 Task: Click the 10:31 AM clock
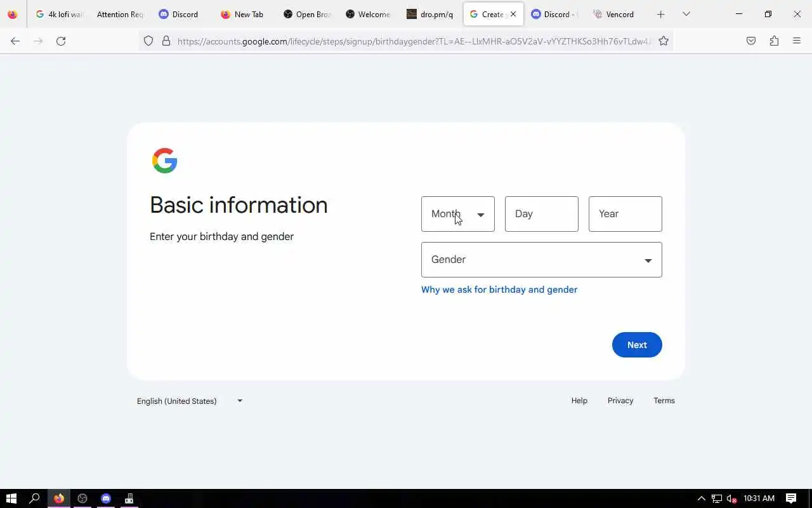[x=759, y=498]
